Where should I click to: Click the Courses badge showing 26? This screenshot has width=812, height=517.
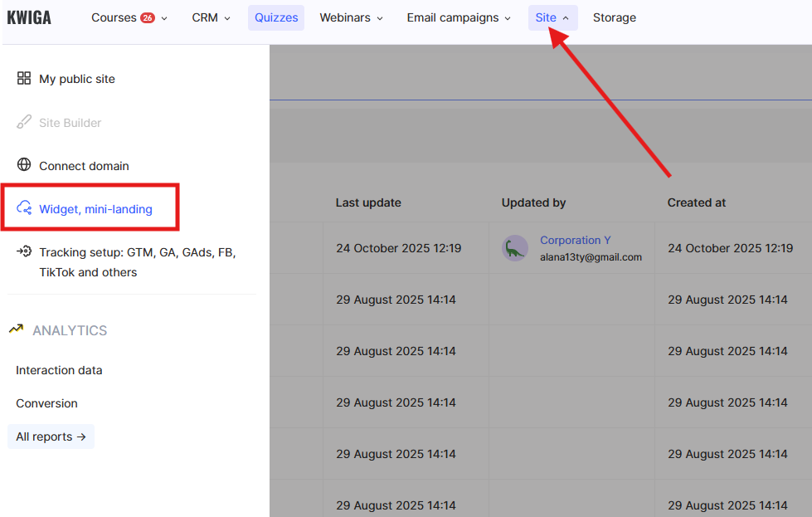[148, 17]
